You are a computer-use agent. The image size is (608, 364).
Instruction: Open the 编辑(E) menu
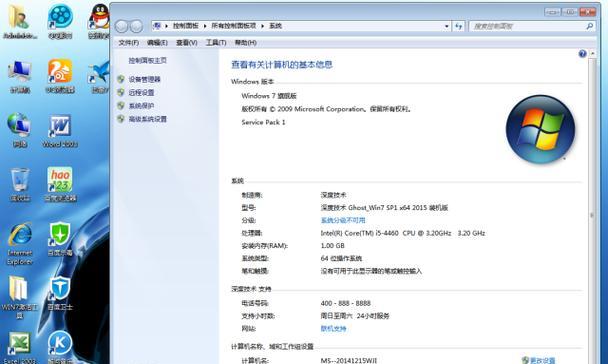click(157, 43)
